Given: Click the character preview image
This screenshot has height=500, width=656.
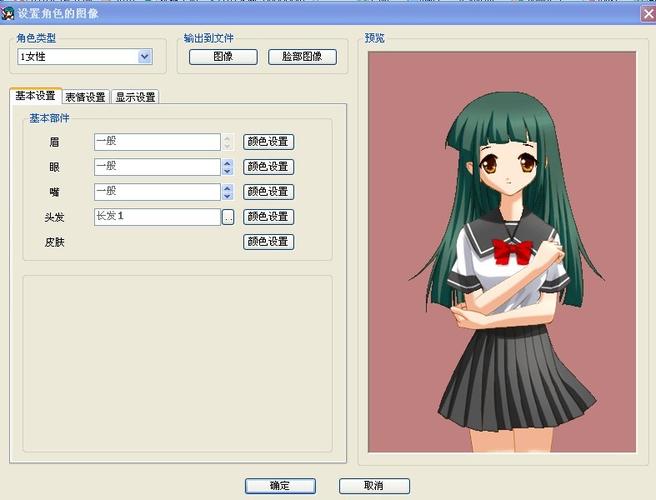Looking at the screenshot, I should pyautogui.click(x=502, y=252).
